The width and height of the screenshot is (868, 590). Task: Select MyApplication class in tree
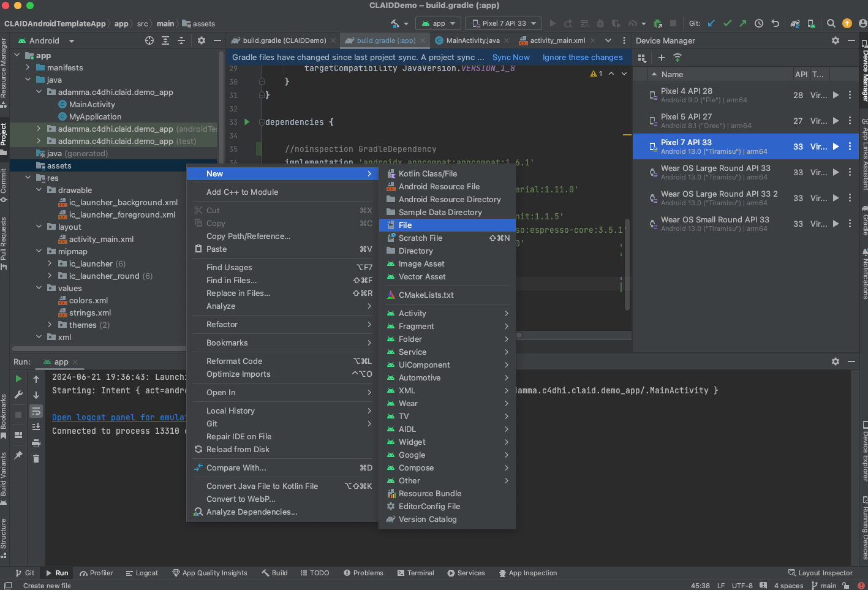(95, 116)
